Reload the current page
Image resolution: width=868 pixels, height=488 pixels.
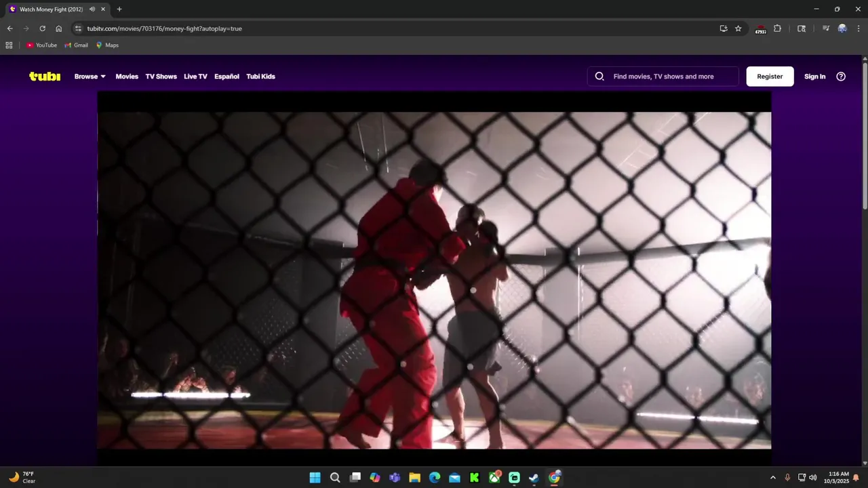pyautogui.click(x=42, y=28)
